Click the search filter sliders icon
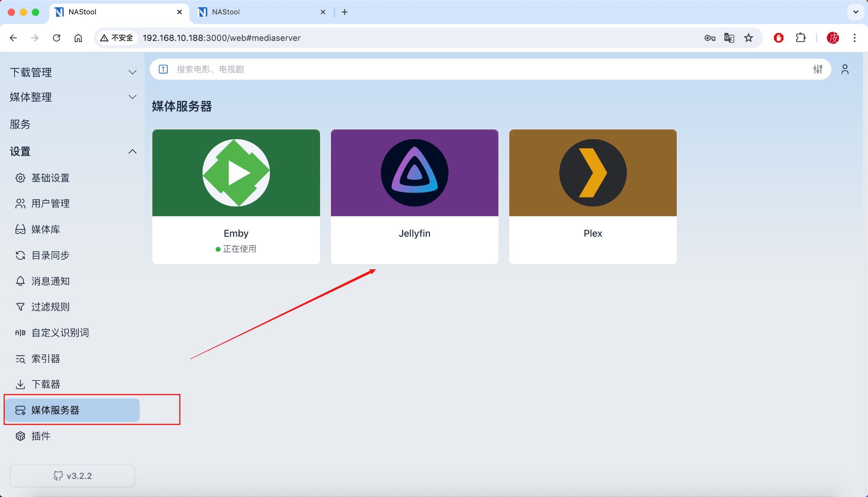This screenshot has height=497, width=868. (x=818, y=69)
